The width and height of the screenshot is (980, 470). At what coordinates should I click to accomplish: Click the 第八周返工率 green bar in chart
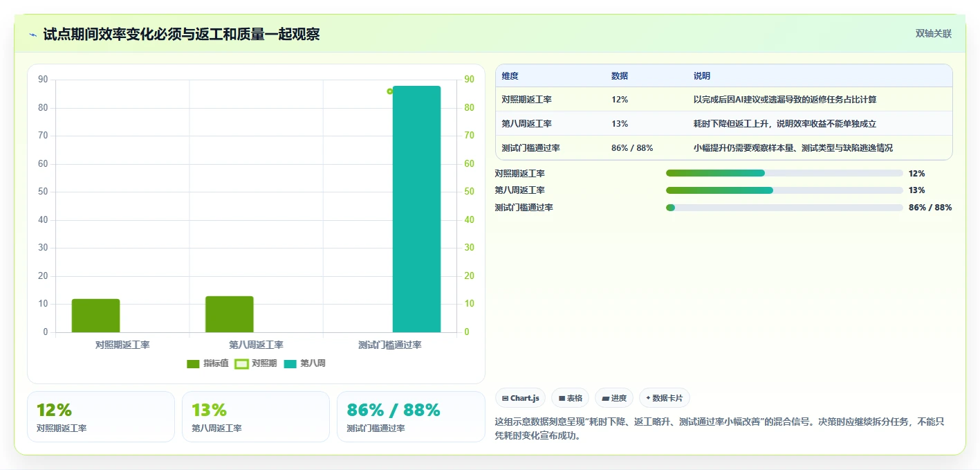click(230, 314)
